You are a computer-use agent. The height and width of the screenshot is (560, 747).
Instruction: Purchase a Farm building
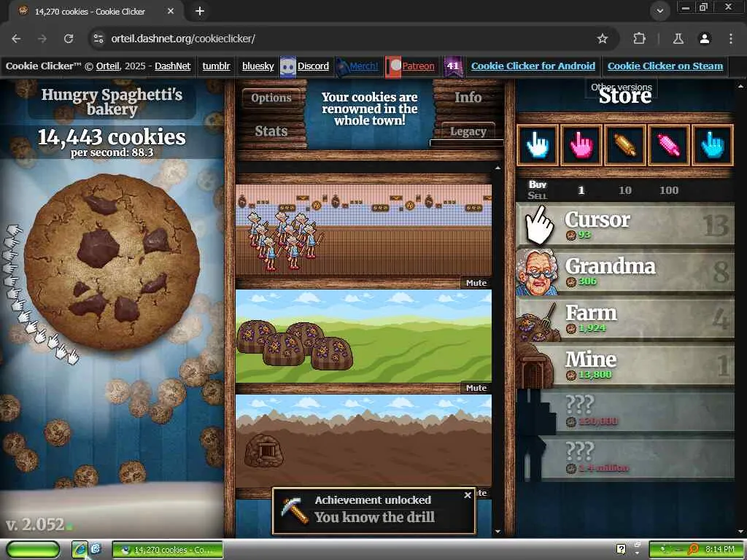(625, 318)
